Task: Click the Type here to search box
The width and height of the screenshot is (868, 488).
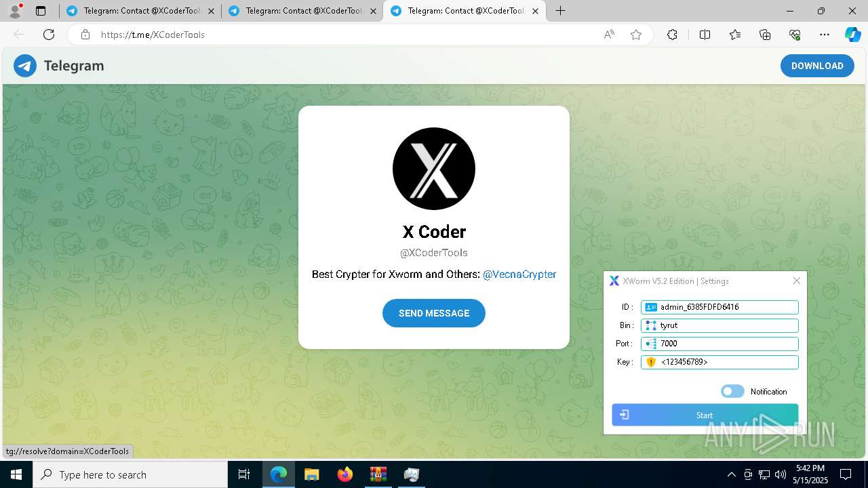Action: [x=130, y=474]
